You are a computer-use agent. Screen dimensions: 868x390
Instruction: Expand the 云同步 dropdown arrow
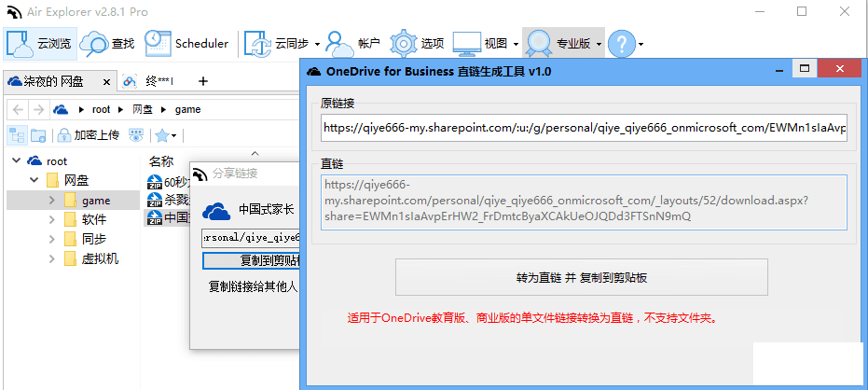318,44
